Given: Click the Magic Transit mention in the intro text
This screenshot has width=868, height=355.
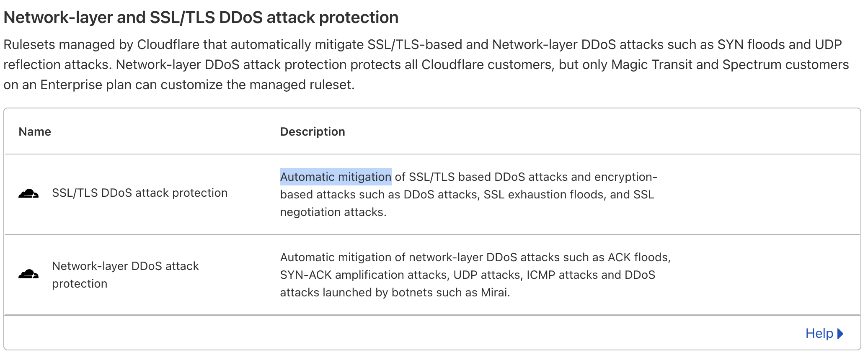Looking at the screenshot, I should click(x=652, y=64).
